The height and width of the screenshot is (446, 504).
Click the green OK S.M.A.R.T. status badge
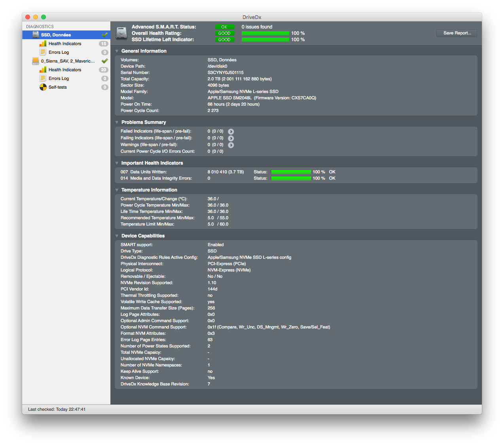(x=225, y=27)
